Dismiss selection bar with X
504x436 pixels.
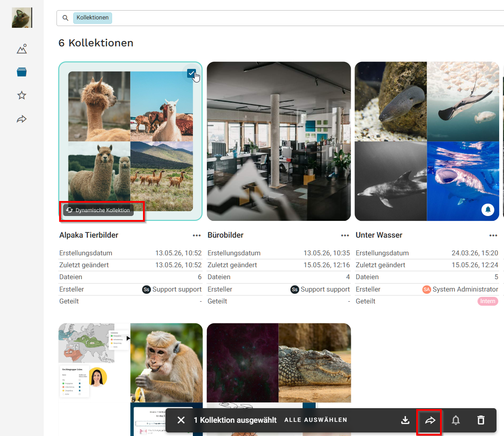point(181,420)
